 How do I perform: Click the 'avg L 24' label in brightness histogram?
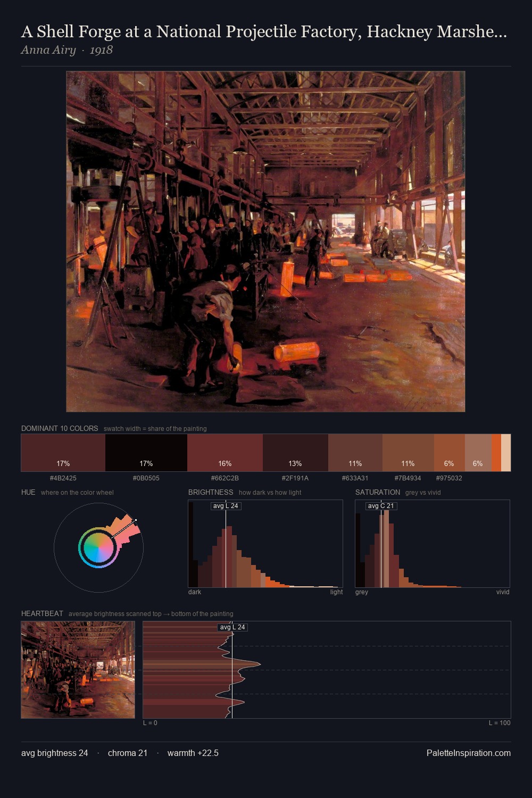point(226,506)
